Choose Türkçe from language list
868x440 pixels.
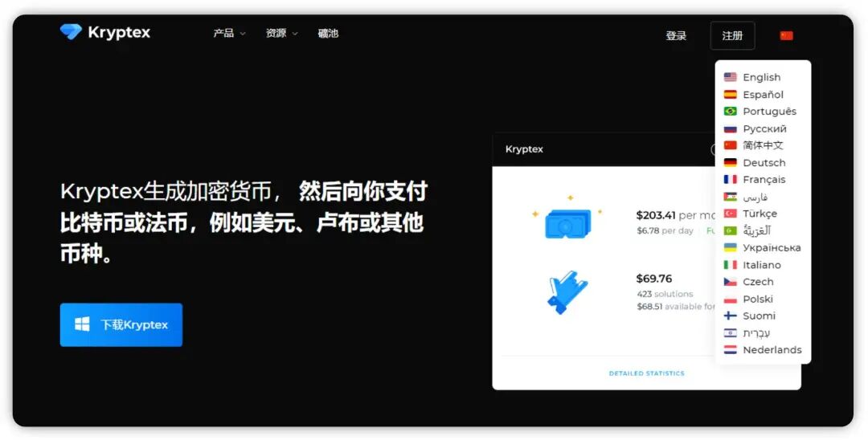point(760,214)
